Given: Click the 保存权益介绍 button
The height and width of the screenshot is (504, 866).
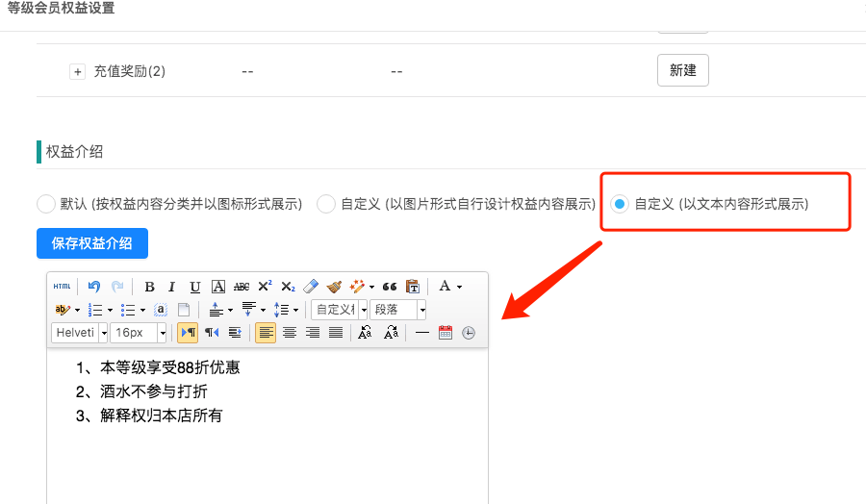Looking at the screenshot, I should click(92, 243).
